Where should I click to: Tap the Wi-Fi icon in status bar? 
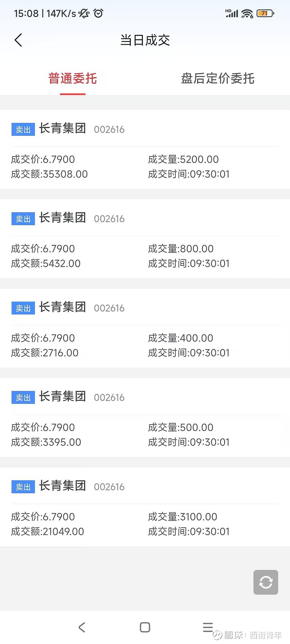coord(247,14)
